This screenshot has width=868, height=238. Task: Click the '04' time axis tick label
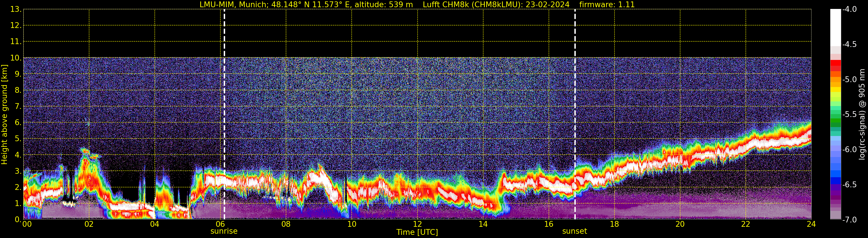click(155, 224)
